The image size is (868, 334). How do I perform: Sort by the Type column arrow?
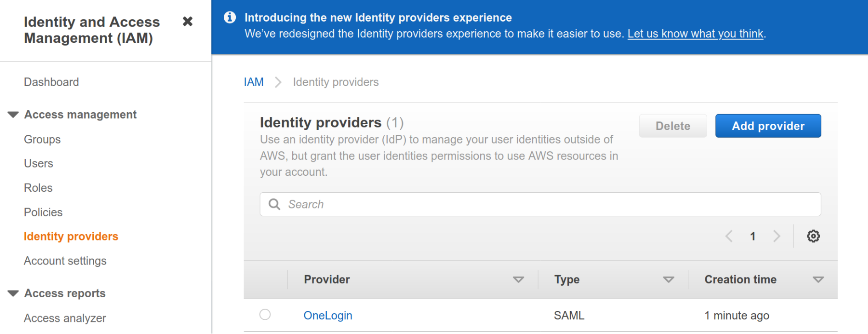669,280
